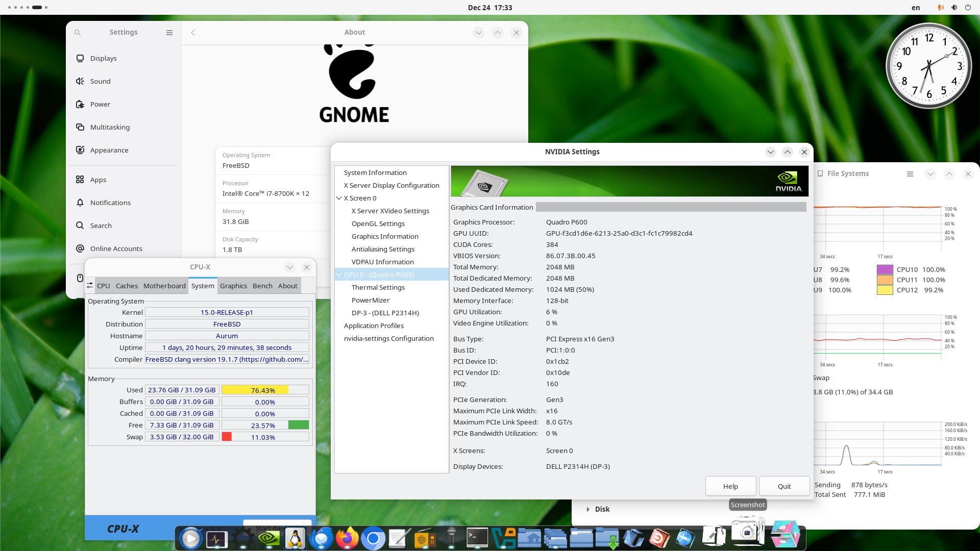The image size is (980, 551).
Task: Open Thunderbird from the dock
Action: click(321, 538)
